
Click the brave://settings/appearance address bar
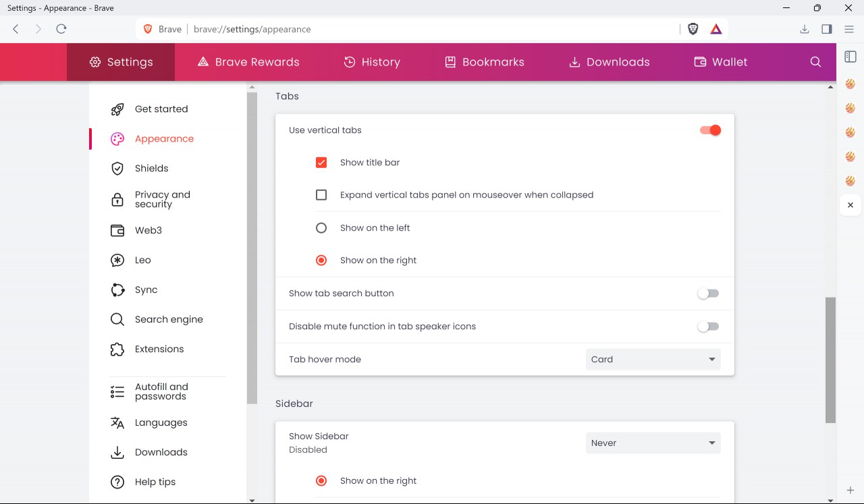click(432, 29)
